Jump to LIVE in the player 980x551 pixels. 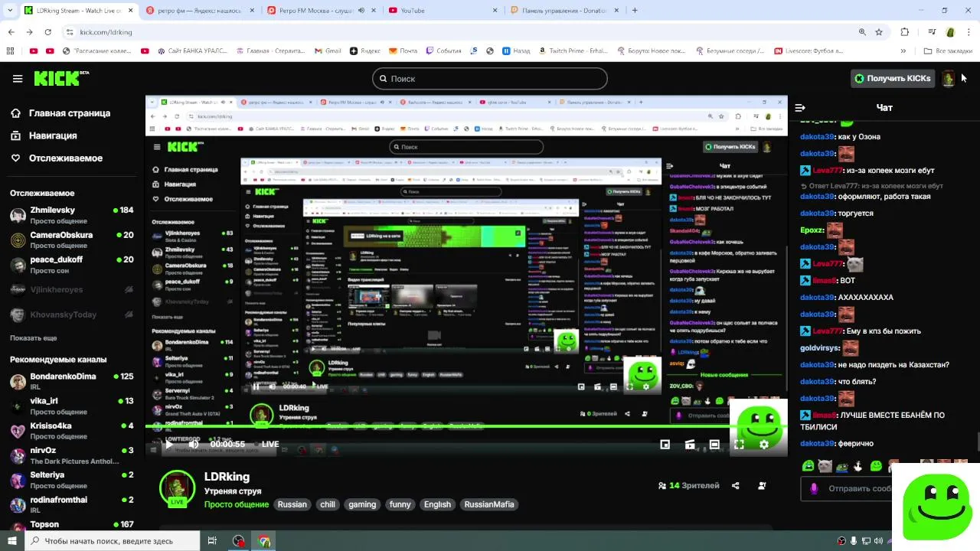(x=266, y=444)
